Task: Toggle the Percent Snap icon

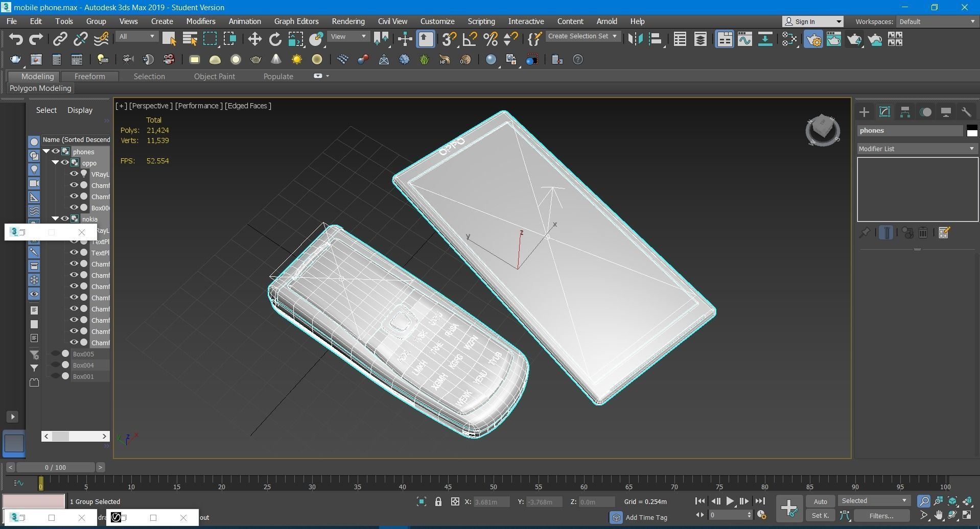Action: [491, 39]
